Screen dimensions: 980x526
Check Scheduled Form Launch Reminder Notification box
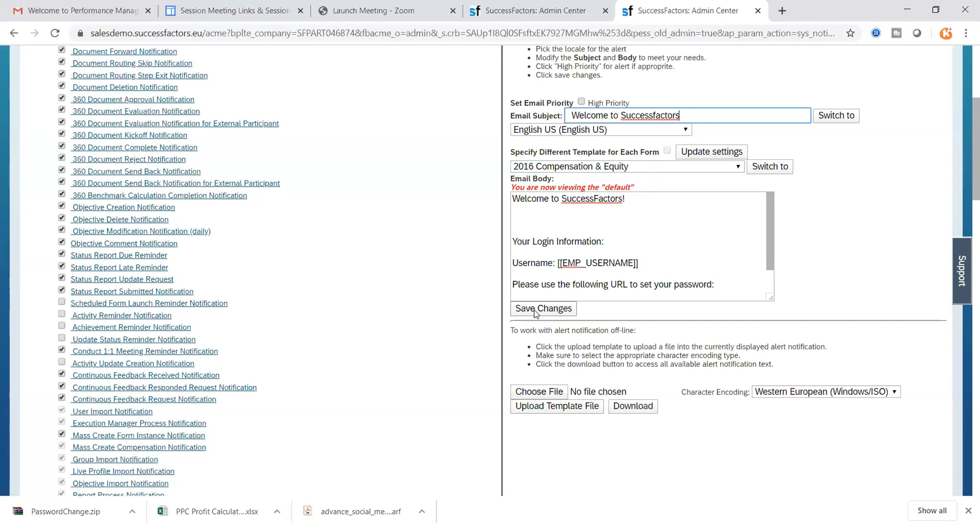click(62, 302)
